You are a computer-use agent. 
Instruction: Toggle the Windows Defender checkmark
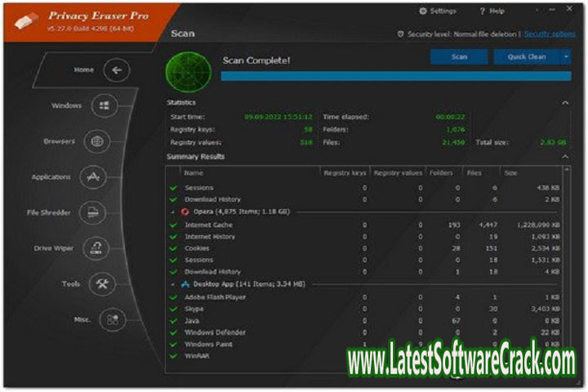173,332
